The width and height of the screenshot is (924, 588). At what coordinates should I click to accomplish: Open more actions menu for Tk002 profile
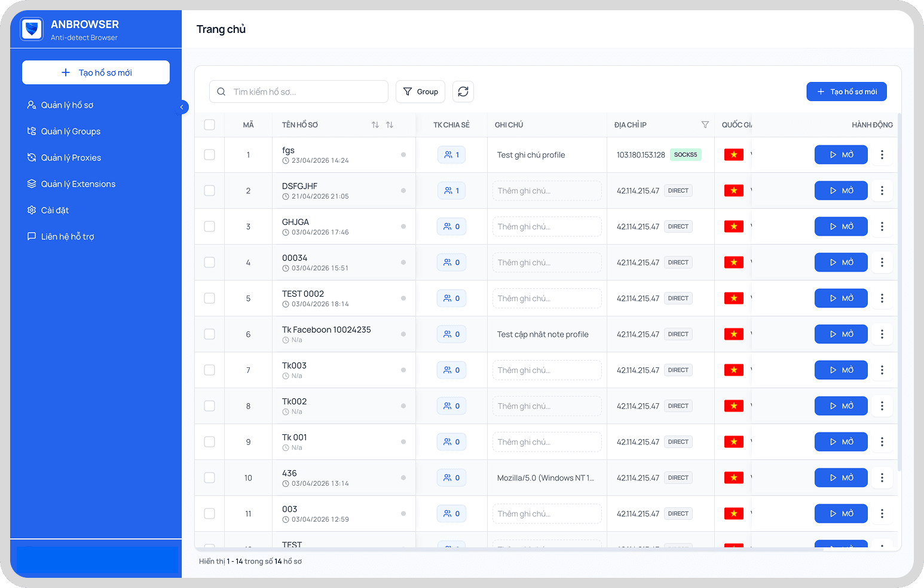click(882, 406)
